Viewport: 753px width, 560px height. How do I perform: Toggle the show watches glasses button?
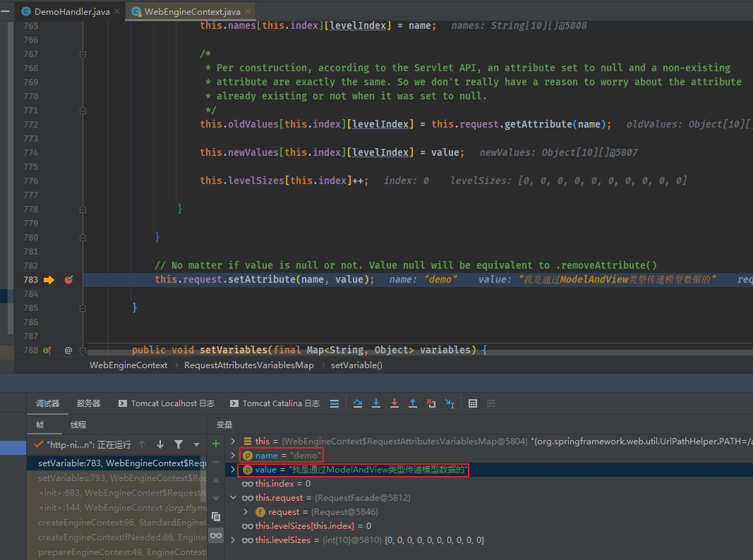coord(216,535)
